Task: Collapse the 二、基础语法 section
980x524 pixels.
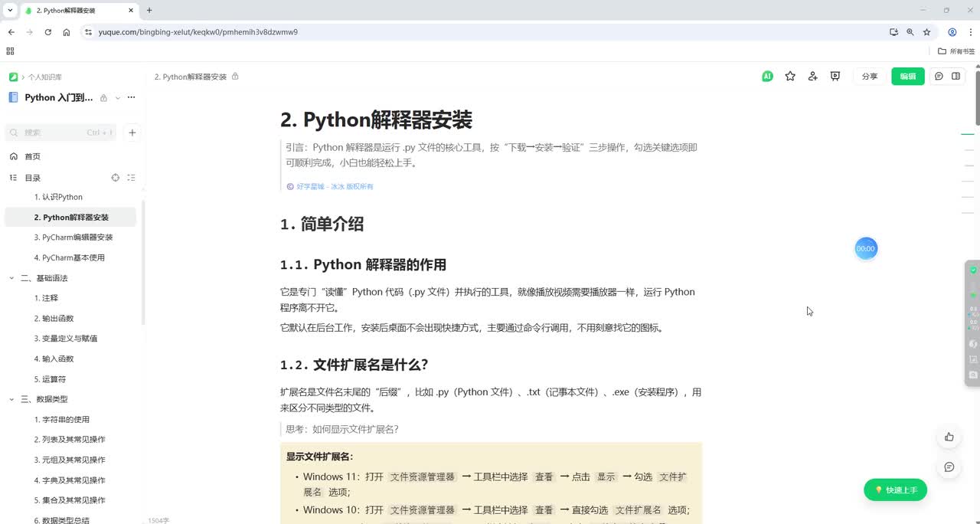Action: click(x=11, y=278)
